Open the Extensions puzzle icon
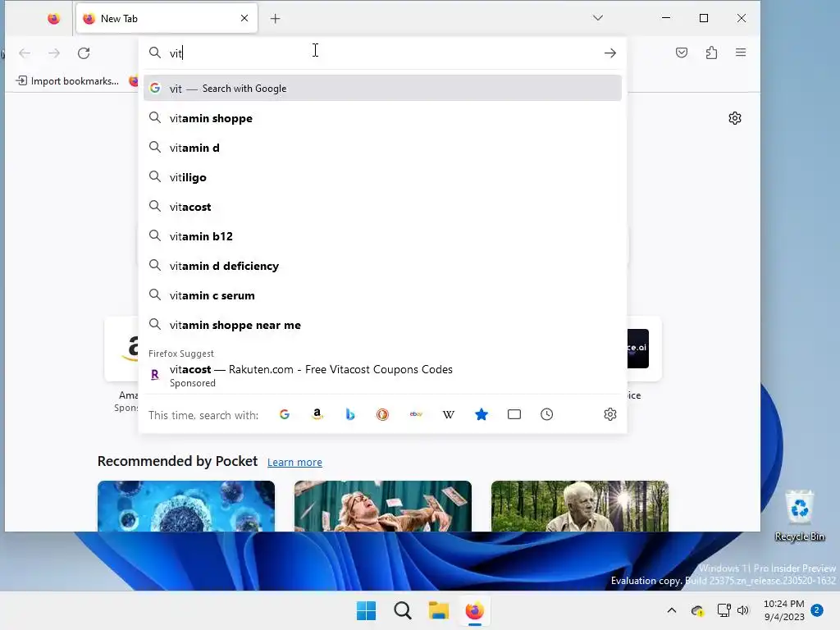The width and height of the screenshot is (840, 630). [711, 52]
